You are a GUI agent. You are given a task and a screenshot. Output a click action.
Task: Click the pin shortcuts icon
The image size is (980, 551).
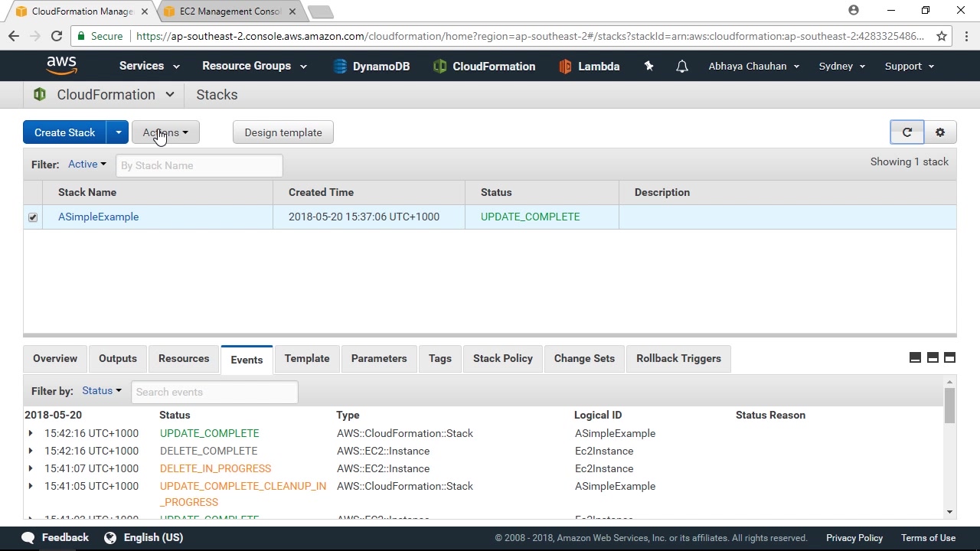coord(648,67)
